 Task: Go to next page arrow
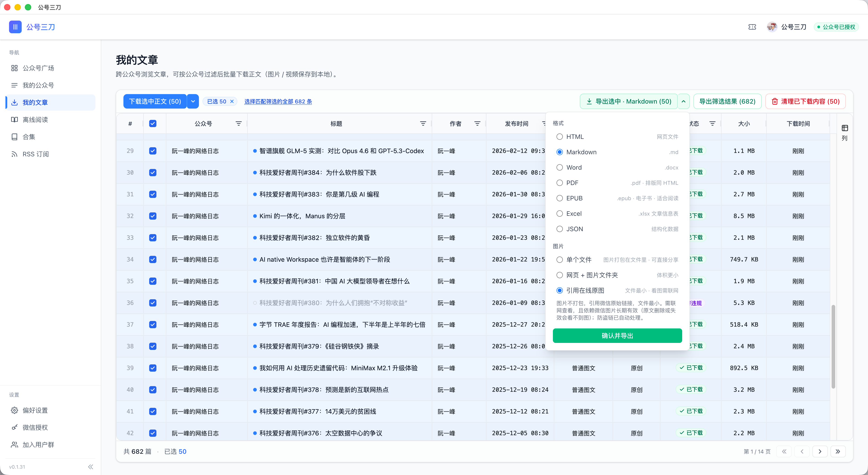pyautogui.click(x=820, y=452)
